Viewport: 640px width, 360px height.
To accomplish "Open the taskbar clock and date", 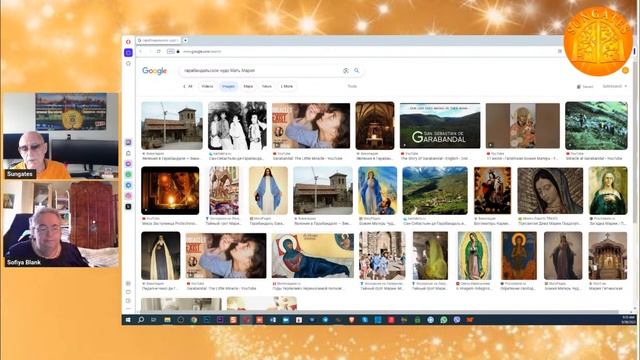I will coord(628,320).
